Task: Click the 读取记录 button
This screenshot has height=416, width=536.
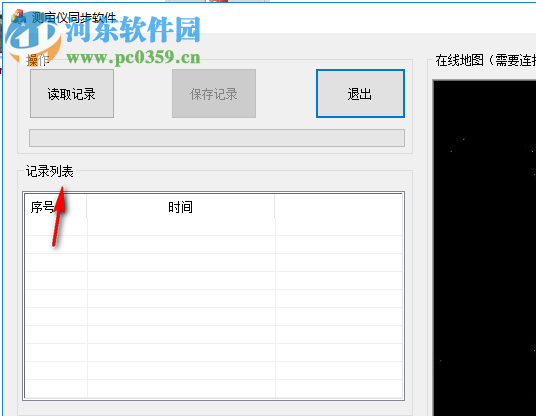Action: [72, 94]
